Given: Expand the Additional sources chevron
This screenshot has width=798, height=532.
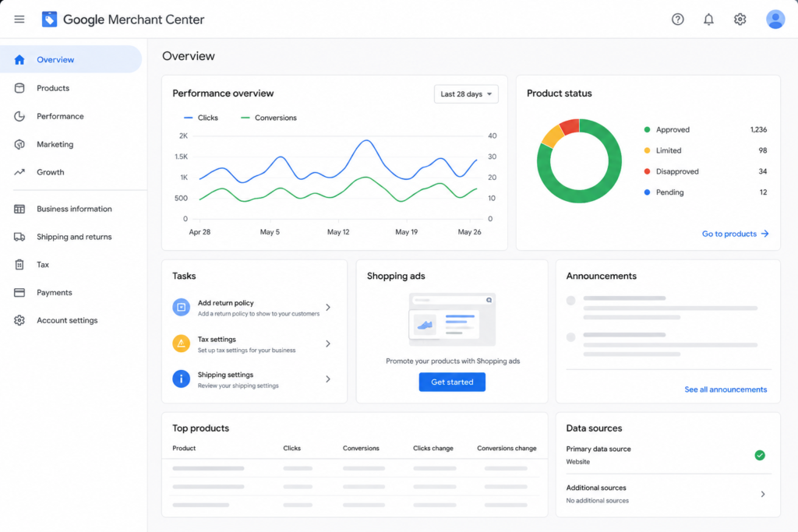Looking at the screenshot, I should pyautogui.click(x=762, y=494).
